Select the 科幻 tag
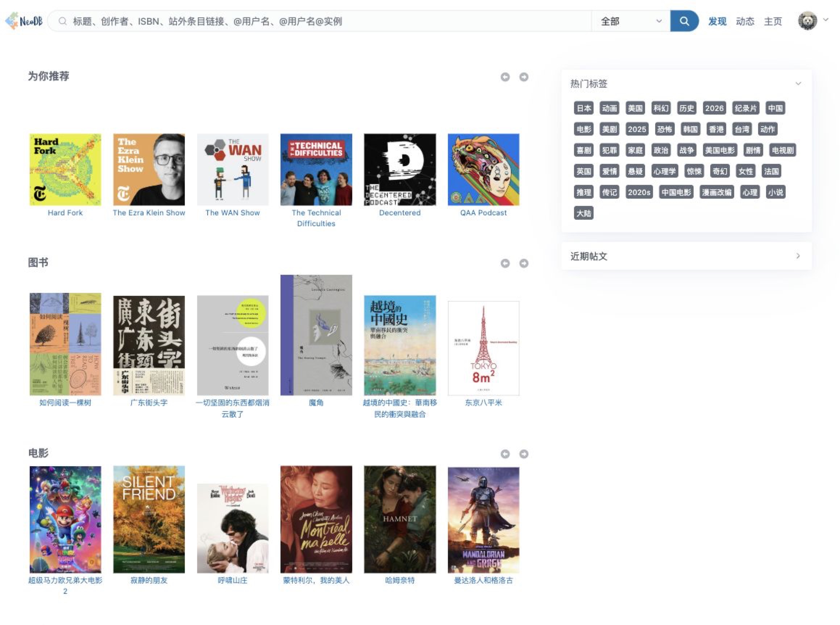 click(x=661, y=108)
